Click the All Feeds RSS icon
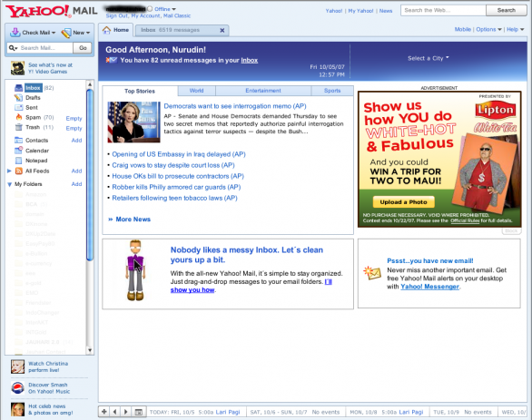This screenshot has height=420, width=532. 19,171
